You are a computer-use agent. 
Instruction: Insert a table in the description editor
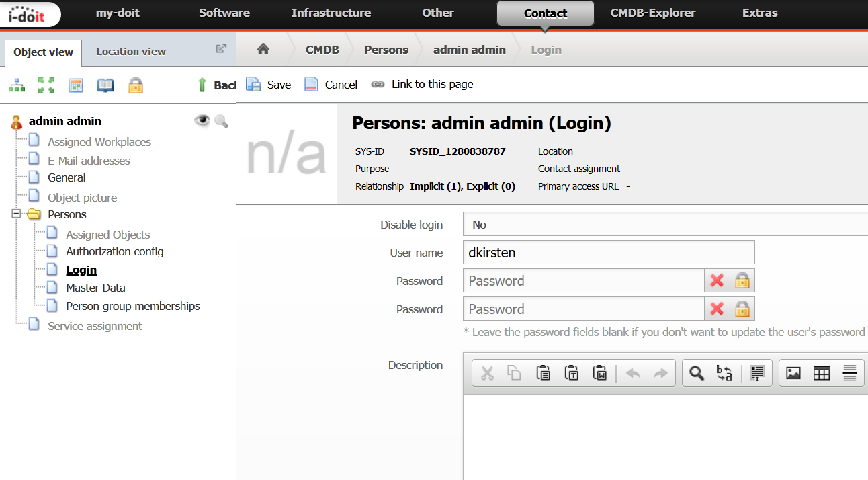tap(821, 373)
